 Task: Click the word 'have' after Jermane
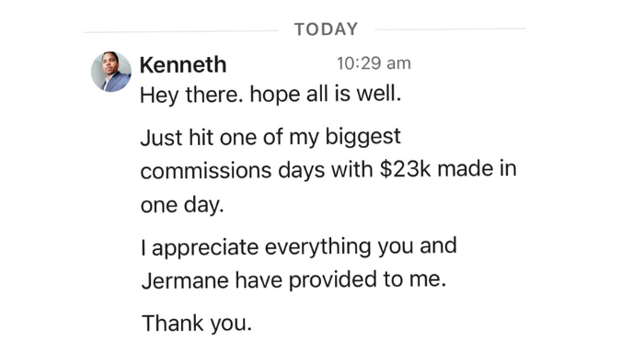259,280
